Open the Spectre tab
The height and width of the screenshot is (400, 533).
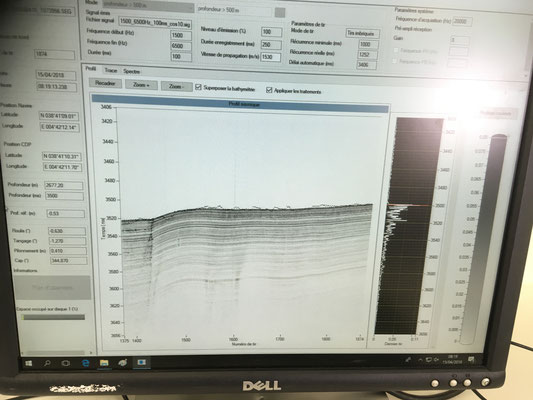[132, 71]
